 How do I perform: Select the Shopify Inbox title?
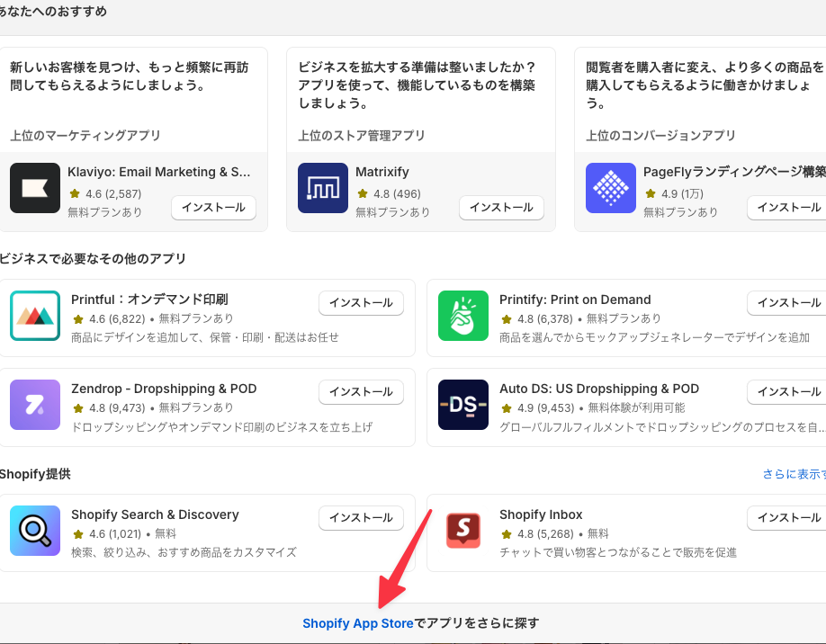pyautogui.click(x=541, y=514)
